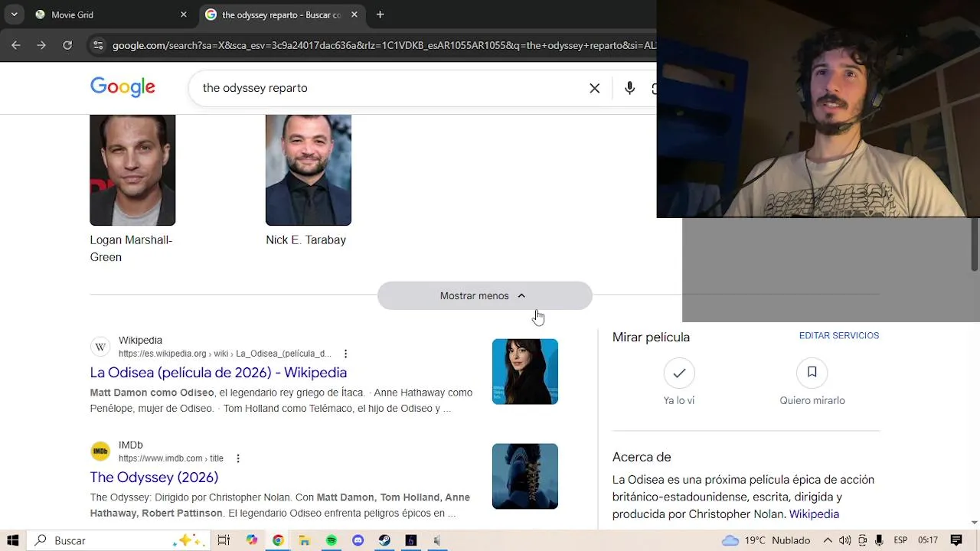This screenshot has height=551, width=980.
Task: Open the dark app icon after Steam
Action: tap(411, 540)
